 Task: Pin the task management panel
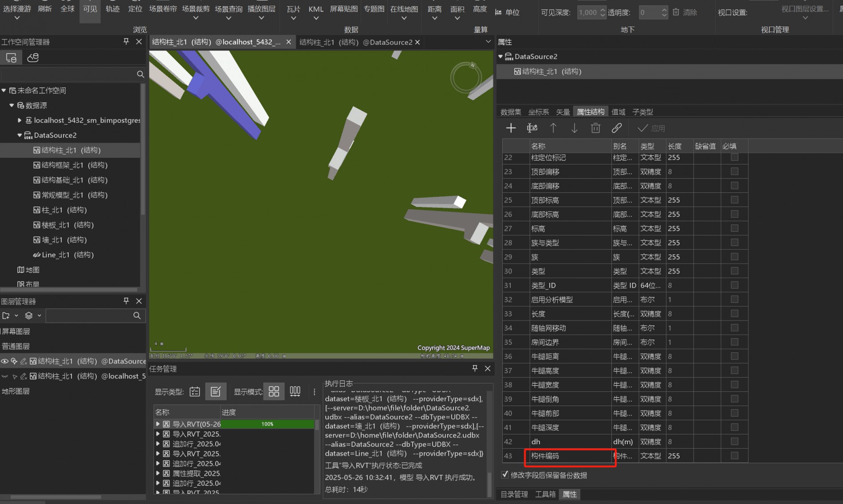point(475,368)
